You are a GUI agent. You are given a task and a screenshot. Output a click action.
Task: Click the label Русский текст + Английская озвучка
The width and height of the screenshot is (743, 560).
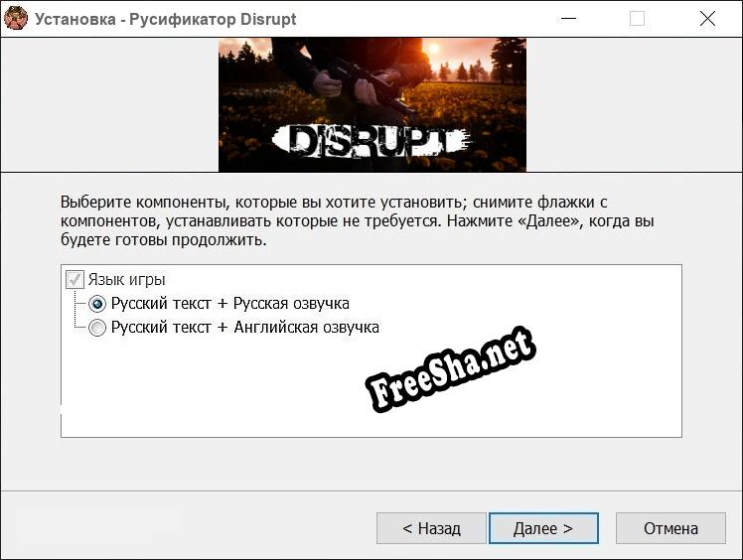[245, 328]
